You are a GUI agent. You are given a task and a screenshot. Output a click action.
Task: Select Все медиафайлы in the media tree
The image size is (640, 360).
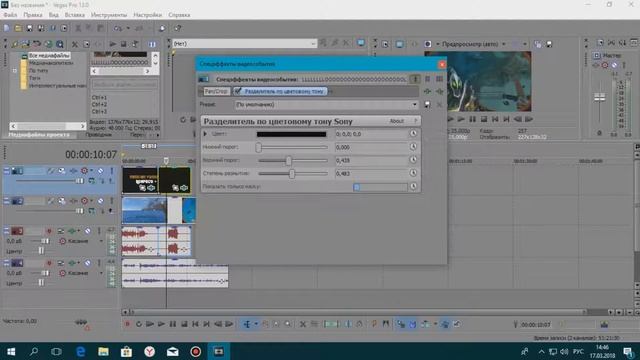(49, 55)
